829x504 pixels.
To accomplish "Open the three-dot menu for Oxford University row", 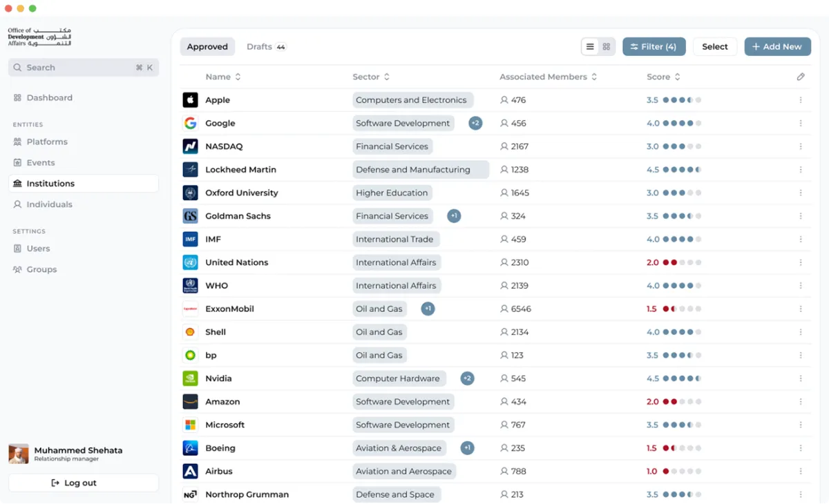I will (x=801, y=193).
